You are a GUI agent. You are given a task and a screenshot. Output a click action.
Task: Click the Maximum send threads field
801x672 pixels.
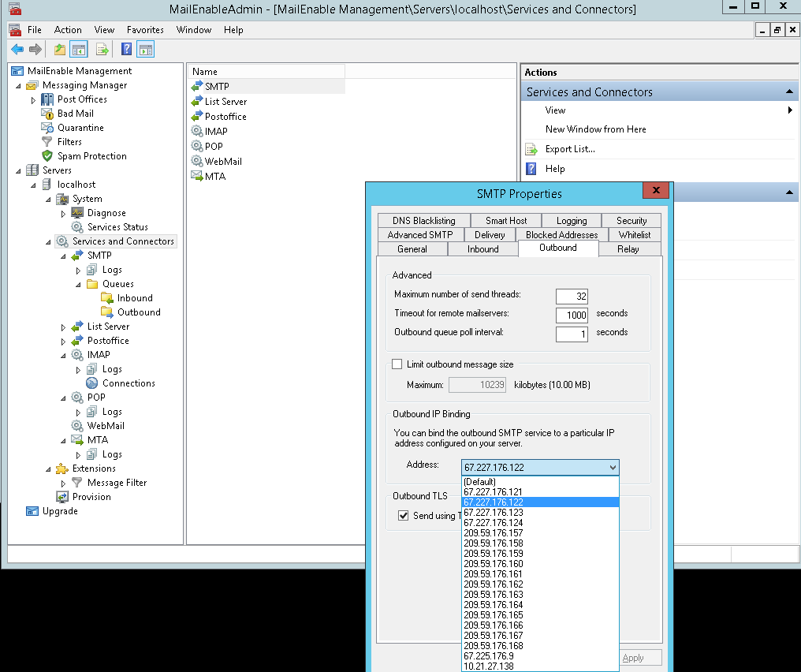pos(572,297)
